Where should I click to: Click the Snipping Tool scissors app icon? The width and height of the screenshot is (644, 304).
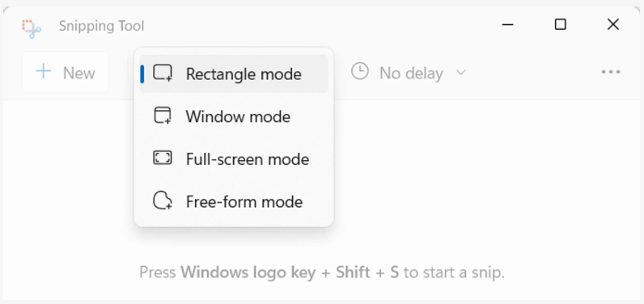coord(32,28)
